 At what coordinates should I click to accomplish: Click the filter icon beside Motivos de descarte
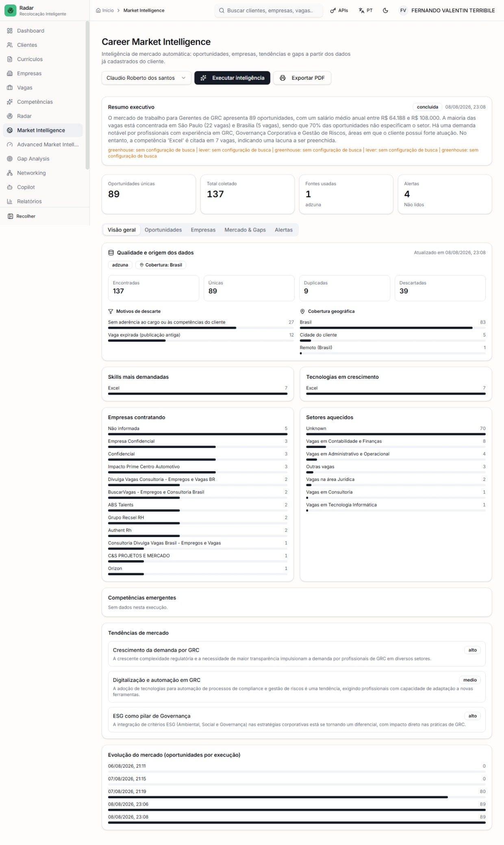(111, 311)
